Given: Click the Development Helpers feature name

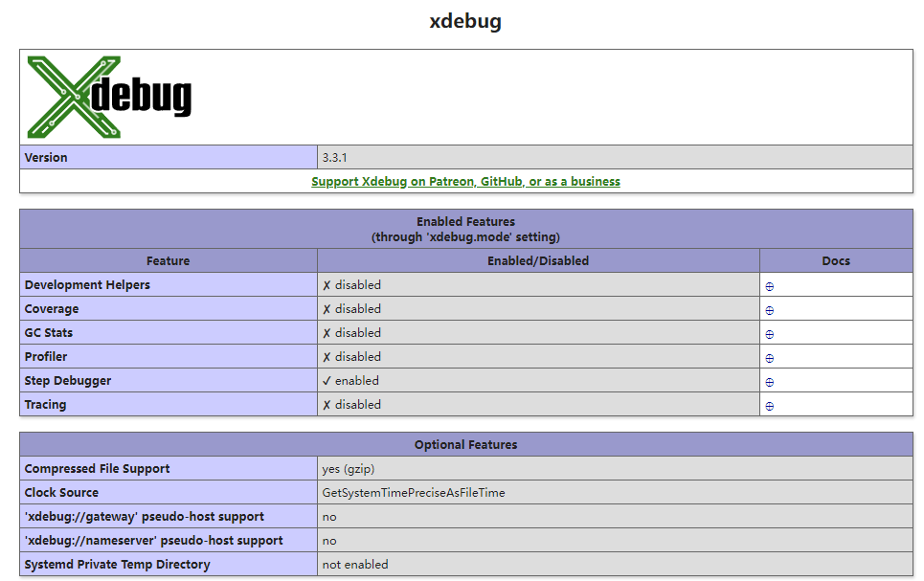Looking at the screenshot, I should 87,284.
